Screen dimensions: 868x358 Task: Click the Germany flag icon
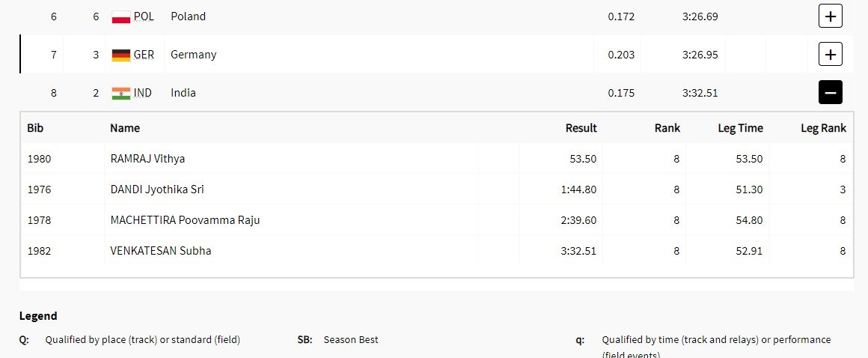tap(120, 55)
